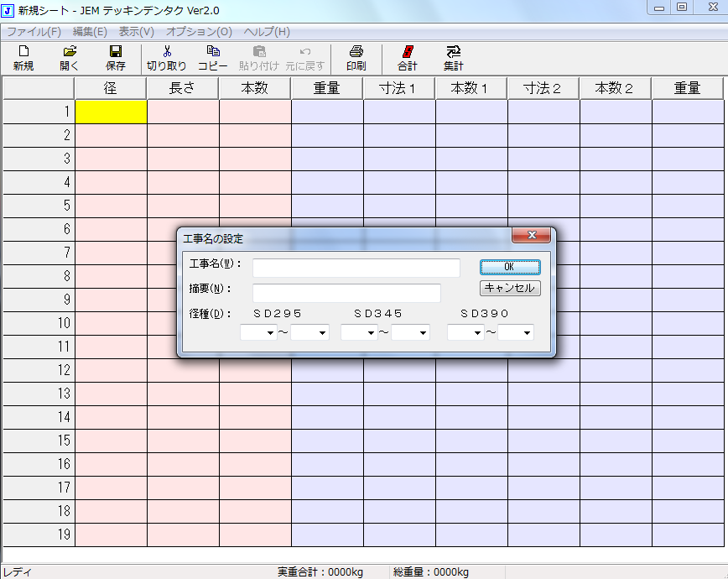Screen dimensions: 728x579
Task: Open a file with the 開く icon
Action: [69, 59]
